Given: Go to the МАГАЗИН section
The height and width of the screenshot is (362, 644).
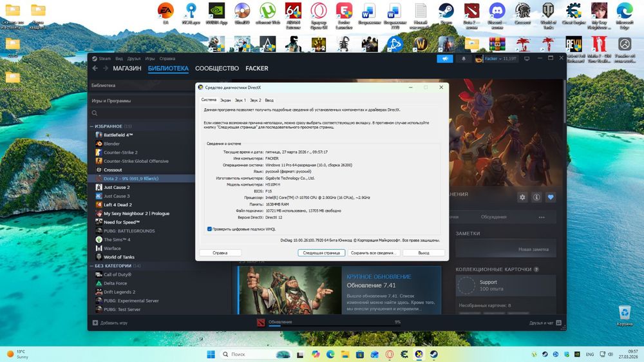Looking at the screenshot, I should point(127,68).
